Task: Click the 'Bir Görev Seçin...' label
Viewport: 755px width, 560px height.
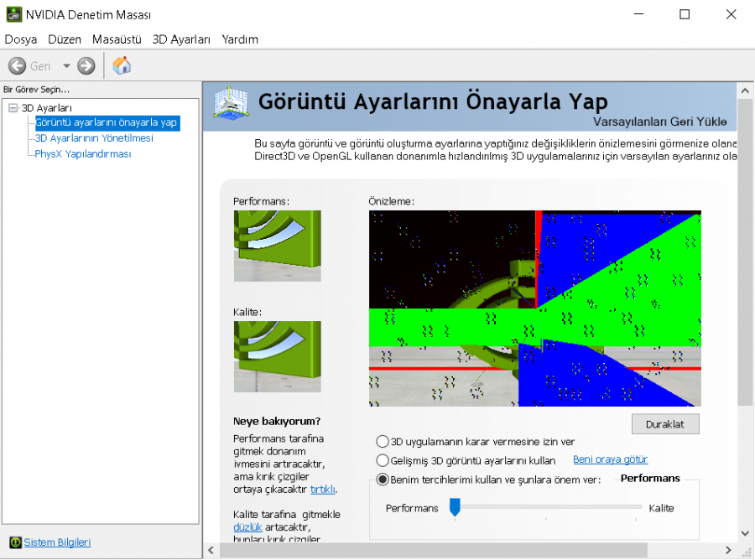Action: tap(37, 90)
